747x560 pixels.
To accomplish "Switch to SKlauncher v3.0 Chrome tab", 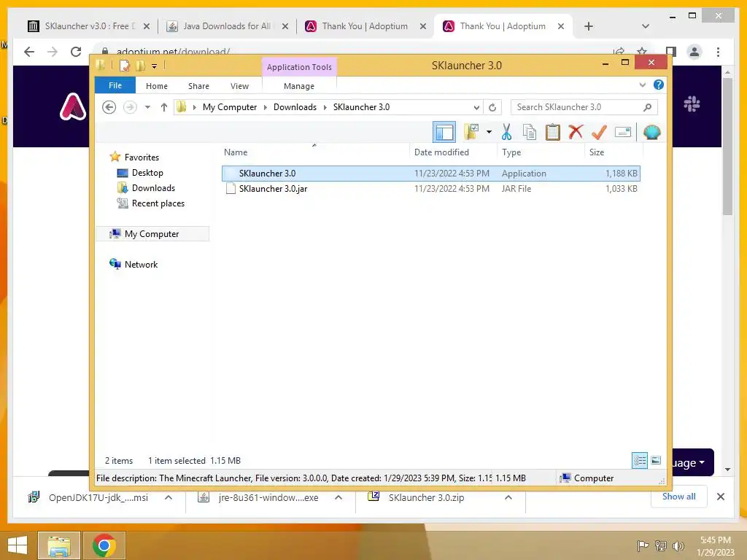I will (x=88, y=26).
